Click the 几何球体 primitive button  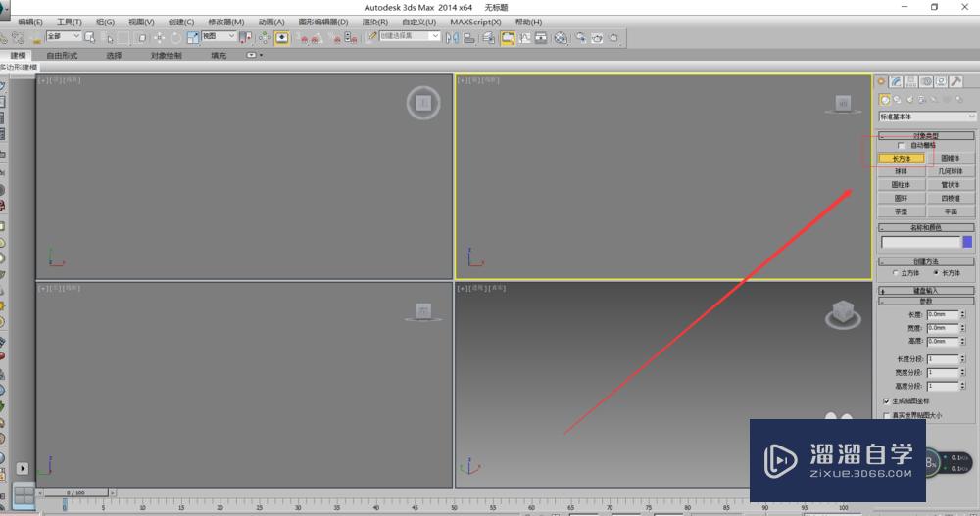(x=951, y=171)
